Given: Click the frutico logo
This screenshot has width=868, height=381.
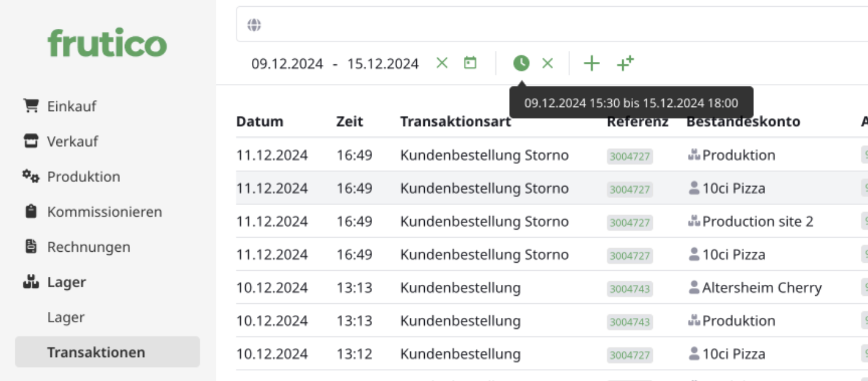Looking at the screenshot, I should (x=107, y=43).
